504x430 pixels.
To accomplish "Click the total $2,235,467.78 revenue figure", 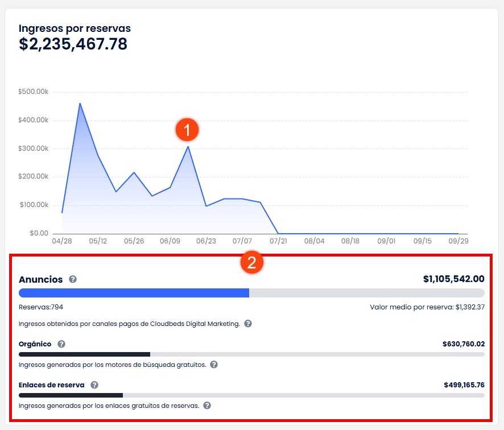I will pyautogui.click(x=73, y=44).
